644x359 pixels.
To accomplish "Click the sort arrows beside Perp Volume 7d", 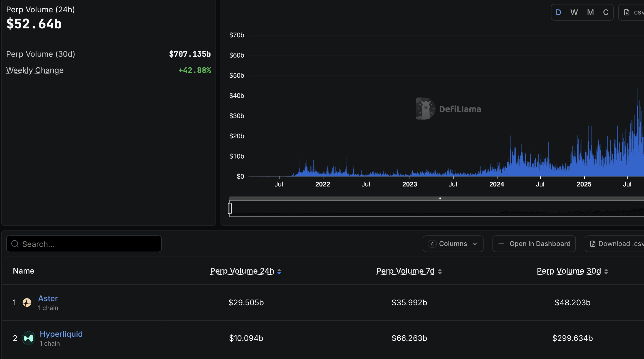I will coord(440,272).
